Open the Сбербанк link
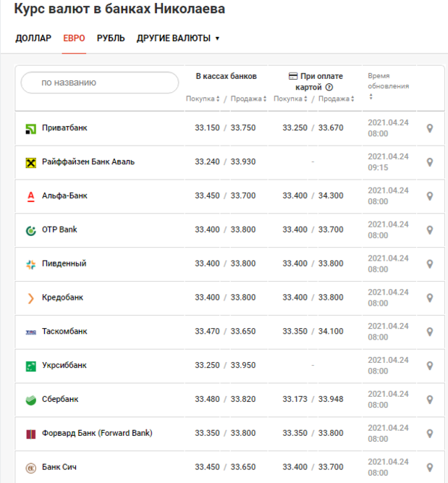448x483 pixels. [60, 399]
